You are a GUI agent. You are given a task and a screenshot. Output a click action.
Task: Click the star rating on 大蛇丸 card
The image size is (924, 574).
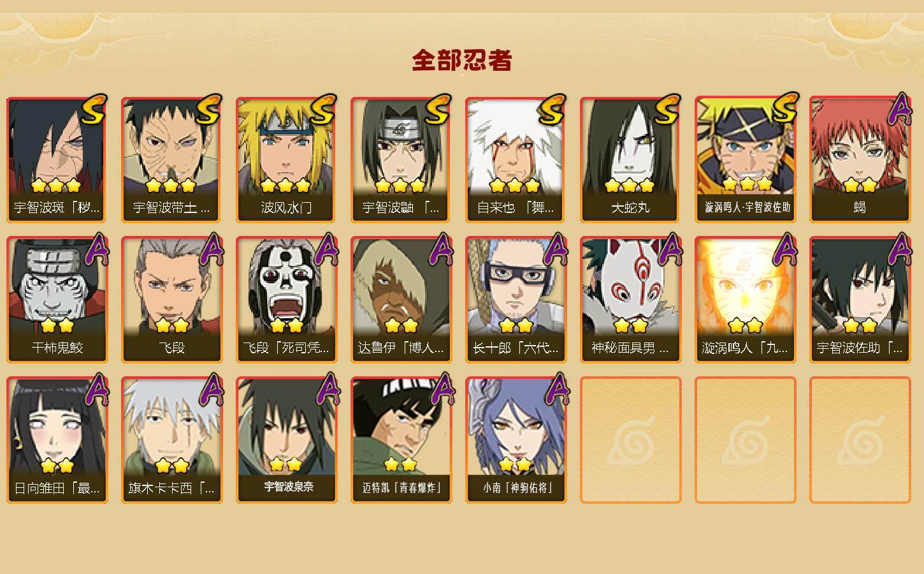pyautogui.click(x=630, y=186)
